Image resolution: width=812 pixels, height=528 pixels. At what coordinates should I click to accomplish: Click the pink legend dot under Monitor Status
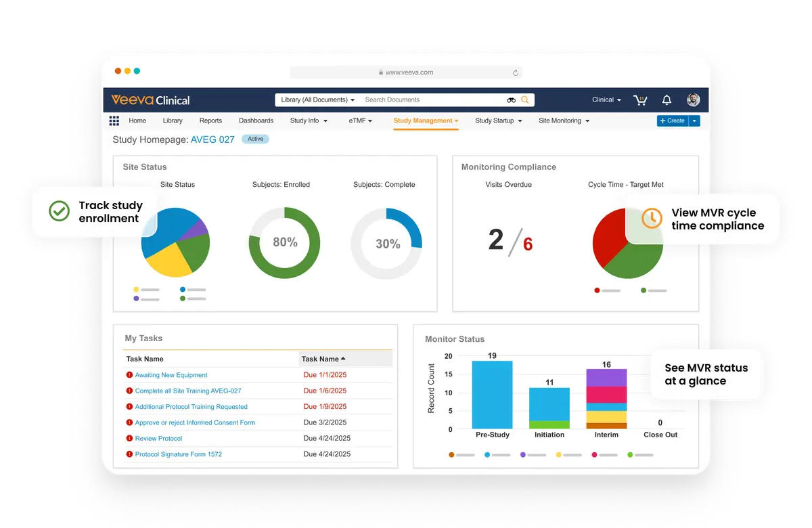click(x=595, y=455)
